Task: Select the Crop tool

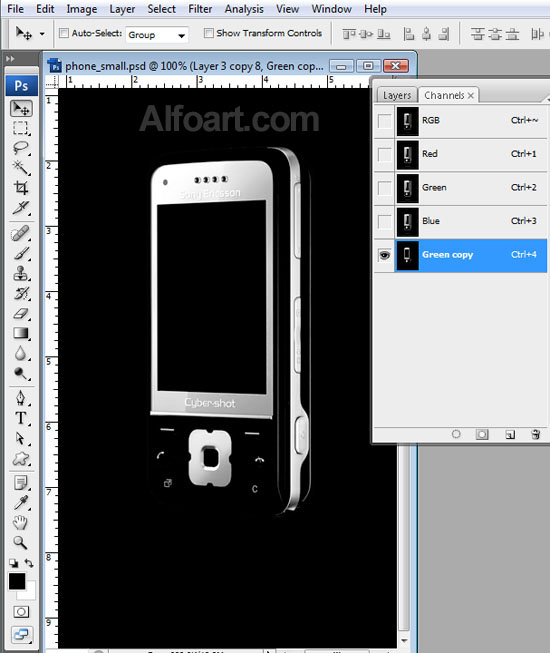Action: coord(21,187)
